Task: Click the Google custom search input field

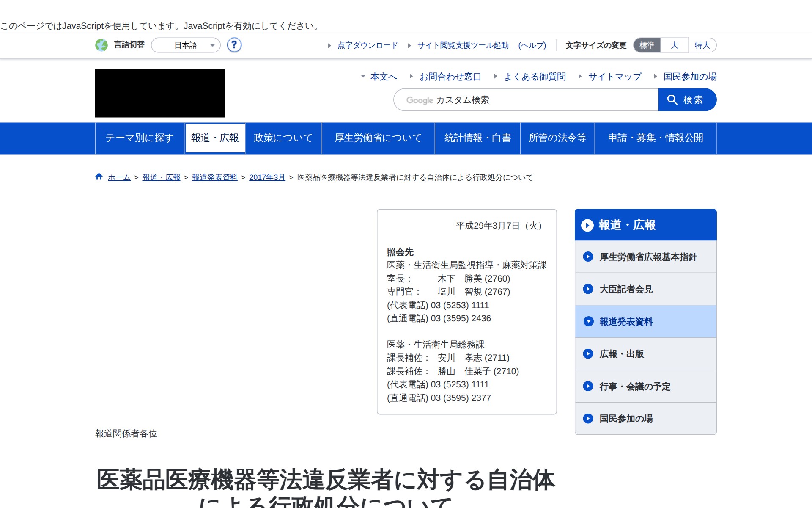Action: pos(526,100)
